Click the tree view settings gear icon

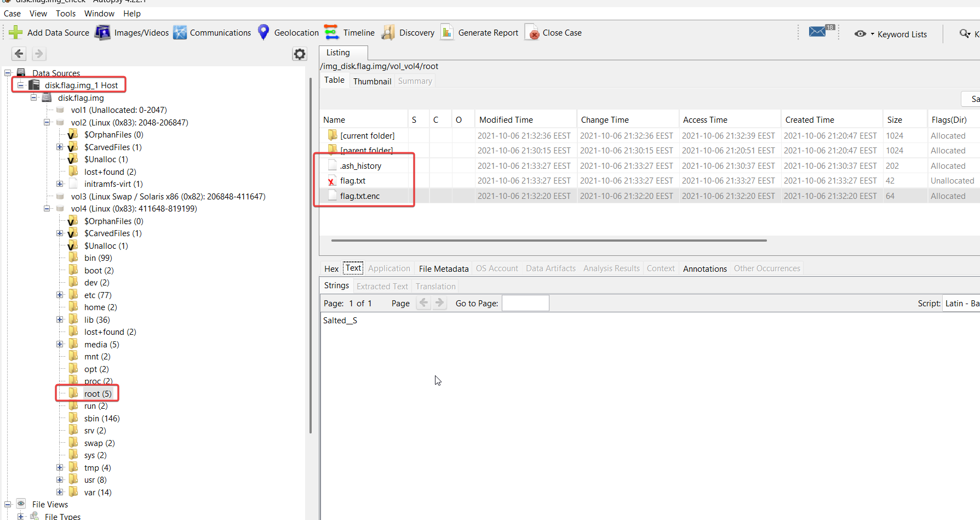click(x=300, y=54)
